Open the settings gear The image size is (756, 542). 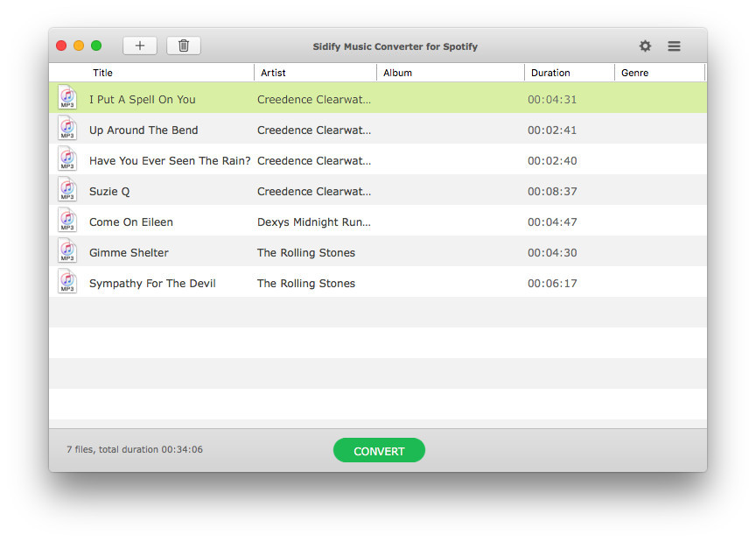pyautogui.click(x=645, y=46)
